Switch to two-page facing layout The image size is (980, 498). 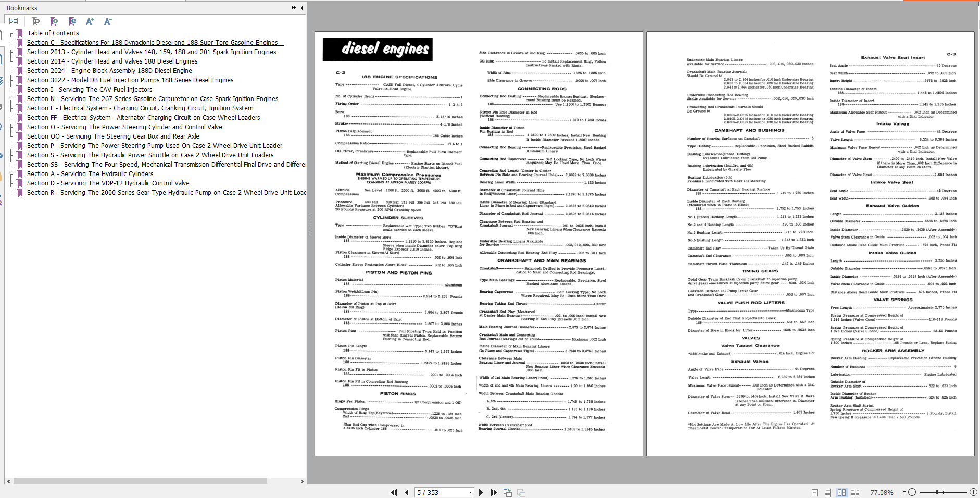(841, 492)
